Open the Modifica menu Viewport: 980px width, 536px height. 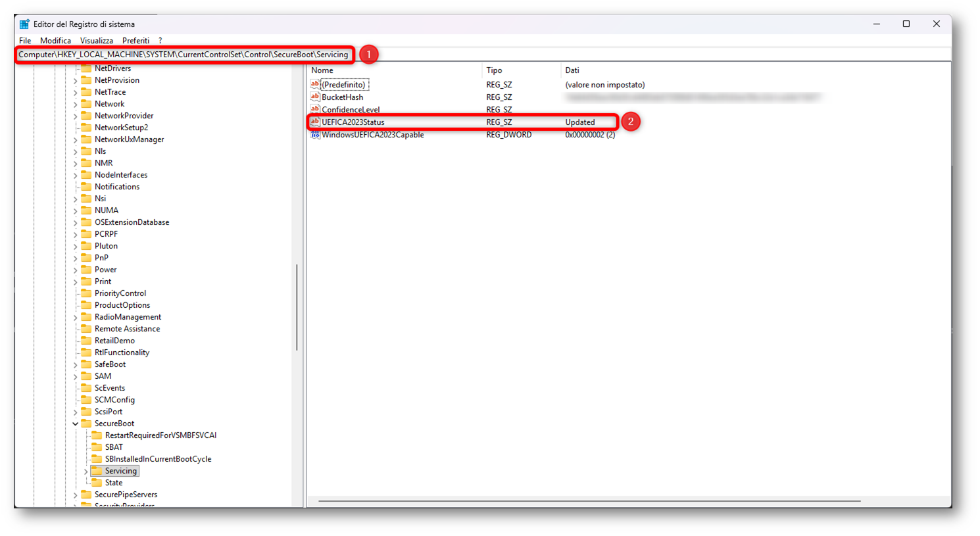point(55,41)
